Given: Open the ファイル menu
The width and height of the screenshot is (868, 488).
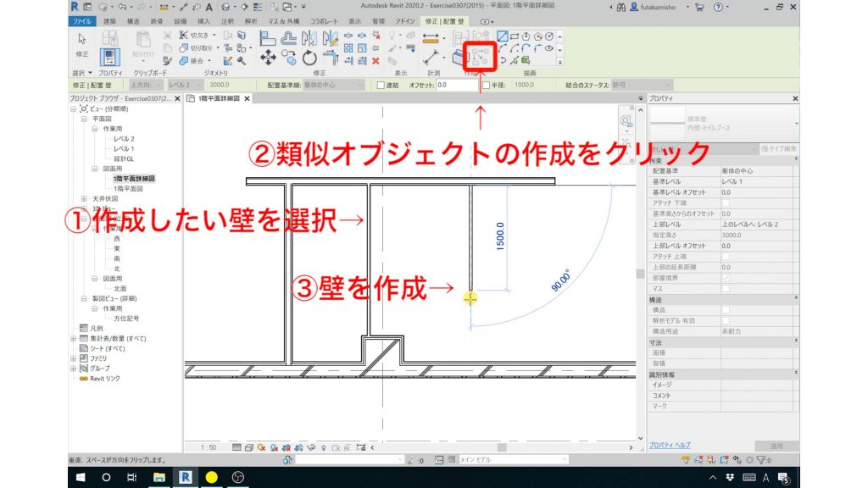Looking at the screenshot, I should [x=81, y=21].
